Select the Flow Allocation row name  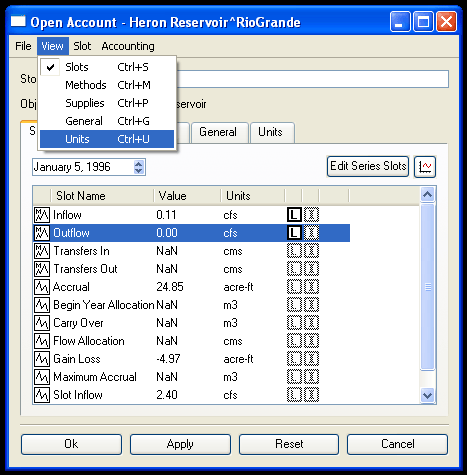point(89,341)
